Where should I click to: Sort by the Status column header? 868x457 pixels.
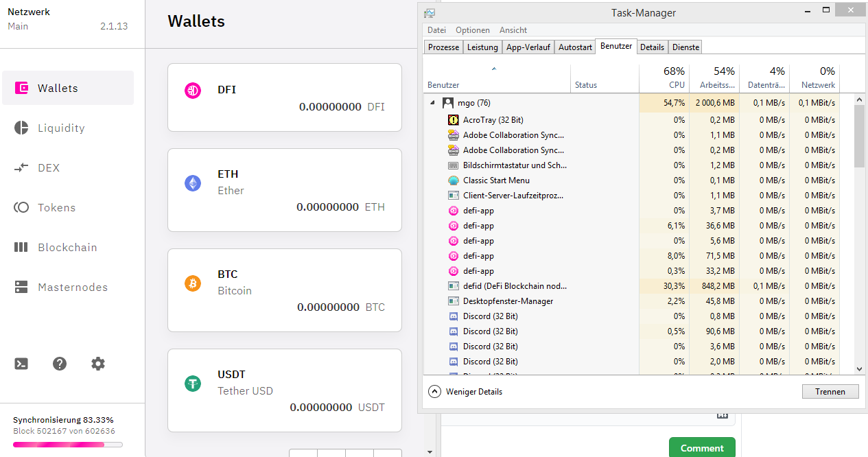[x=605, y=78]
